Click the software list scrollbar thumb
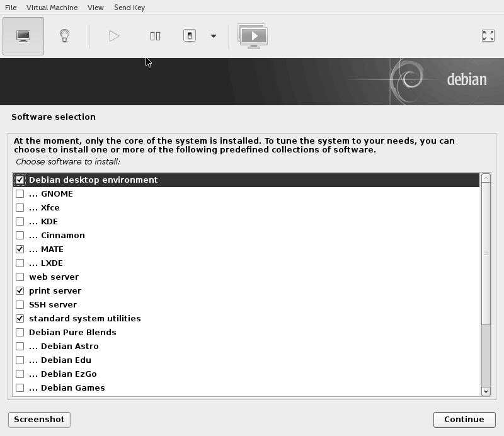 coord(486,253)
